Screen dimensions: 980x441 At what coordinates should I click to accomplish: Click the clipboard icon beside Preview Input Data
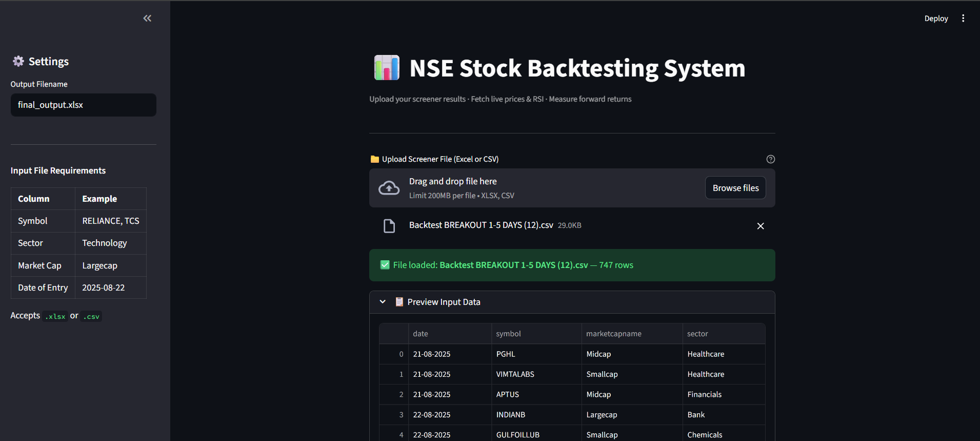[399, 302]
